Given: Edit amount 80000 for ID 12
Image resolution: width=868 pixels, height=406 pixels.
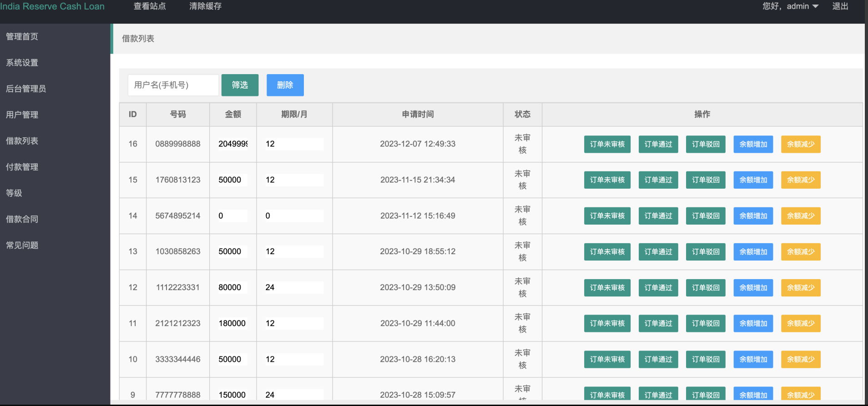Looking at the screenshot, I should 232,287.
